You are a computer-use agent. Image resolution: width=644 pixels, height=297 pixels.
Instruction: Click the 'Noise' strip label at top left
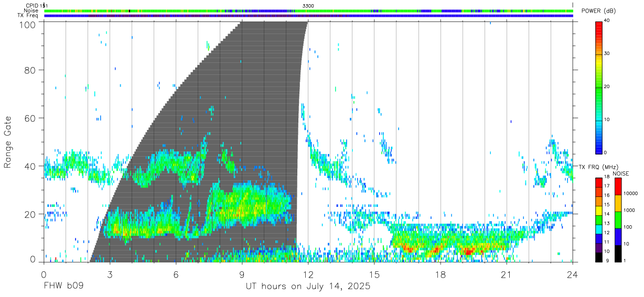tap(31, 10)
